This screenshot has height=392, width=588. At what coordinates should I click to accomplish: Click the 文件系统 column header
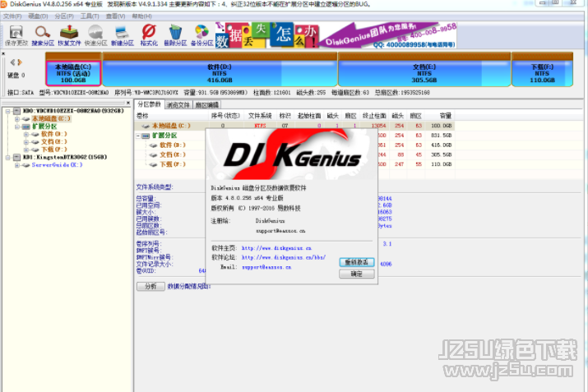pyautogui.click(x=260, y=116)
